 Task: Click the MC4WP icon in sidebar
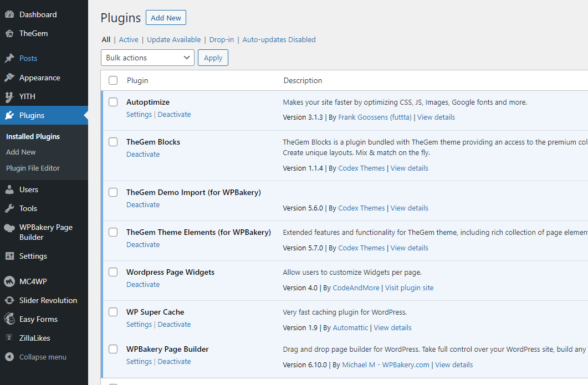pyautogui.click(x=9, y=281)
